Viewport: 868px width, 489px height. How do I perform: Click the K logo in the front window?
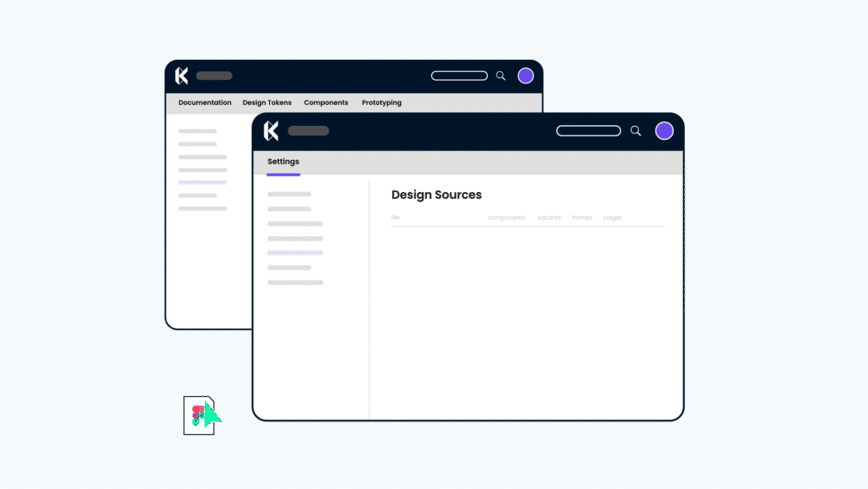point(271,131)
